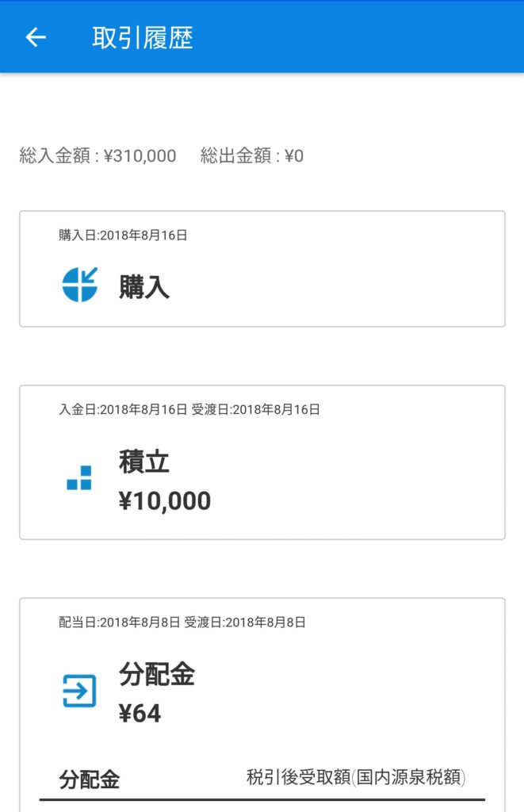The width and height of the screenshot is (524, 812).
Task: Tap the 積立 blue blocks icon
Action: point(79,477)
